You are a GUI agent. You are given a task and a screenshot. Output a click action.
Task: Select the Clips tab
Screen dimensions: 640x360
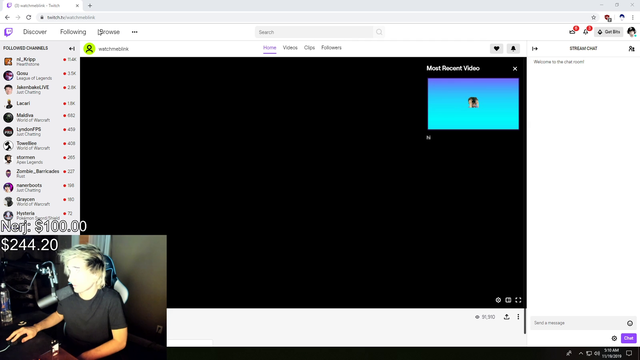pos(309,48)
